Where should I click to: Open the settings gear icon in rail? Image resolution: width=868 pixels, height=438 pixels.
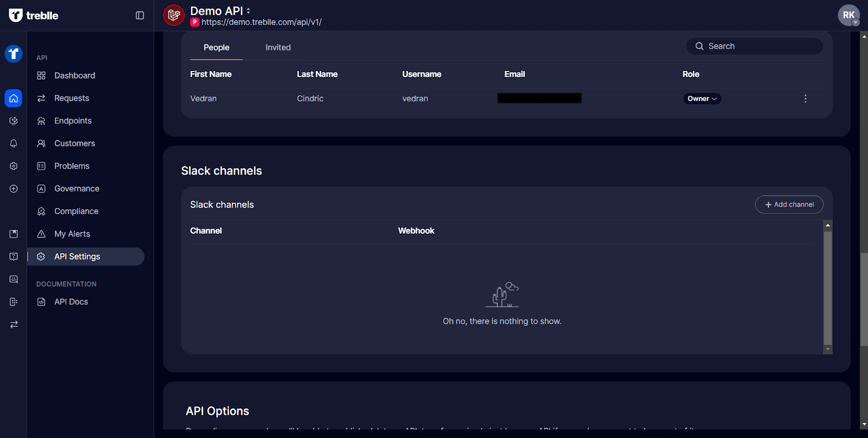14,166
